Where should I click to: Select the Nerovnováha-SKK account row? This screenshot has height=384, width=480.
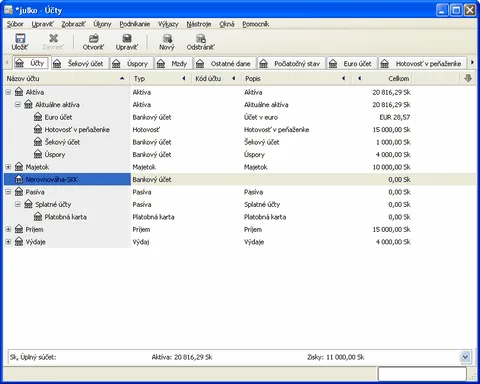point(240,179)
